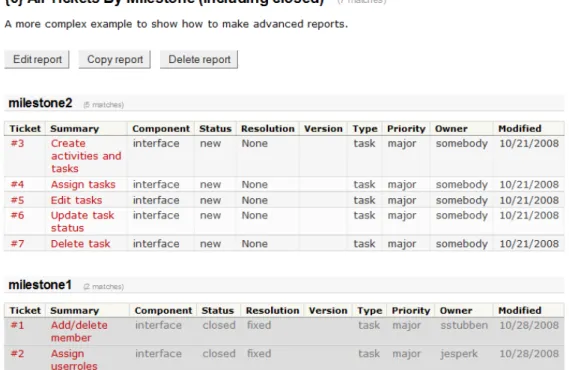Screen dimensions: 569x370
Task: Click the Delete report button
Action: coord(199,59)
